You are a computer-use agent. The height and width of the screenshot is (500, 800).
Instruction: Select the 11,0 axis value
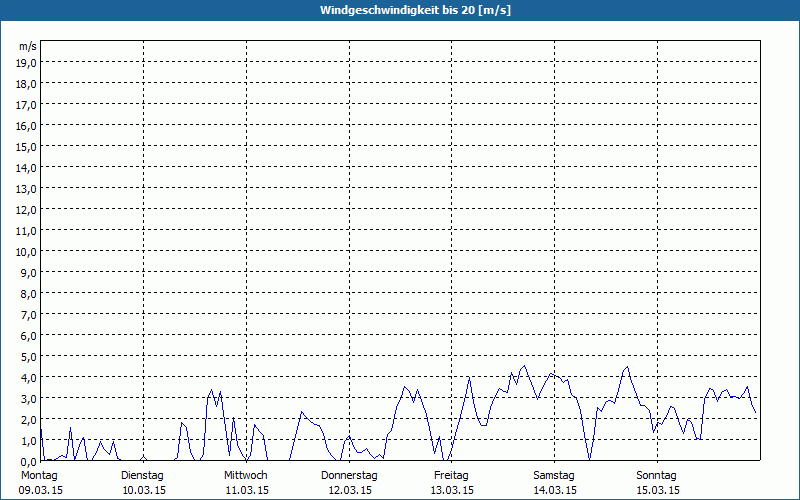pyautogui.click(x=26, y=231)
